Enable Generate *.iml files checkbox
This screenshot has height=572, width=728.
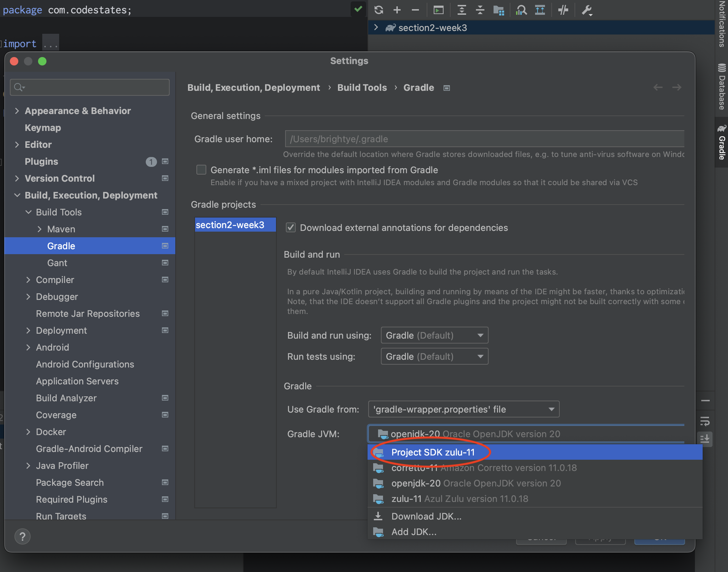(x=201, y=170)
